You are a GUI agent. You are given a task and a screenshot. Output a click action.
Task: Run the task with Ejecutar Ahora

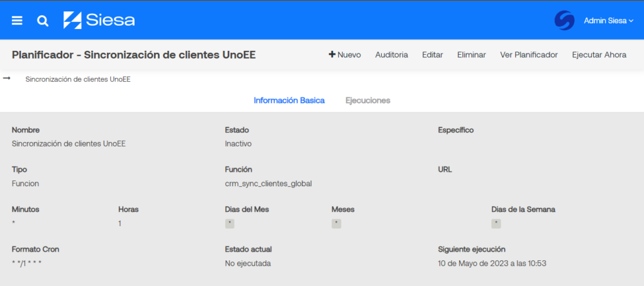599,55
